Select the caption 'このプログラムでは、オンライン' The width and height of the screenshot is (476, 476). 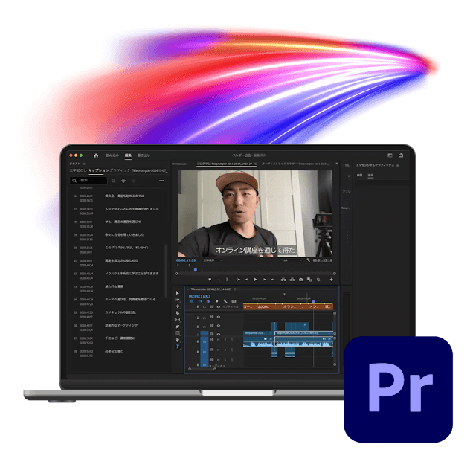[x=127, y=248]
